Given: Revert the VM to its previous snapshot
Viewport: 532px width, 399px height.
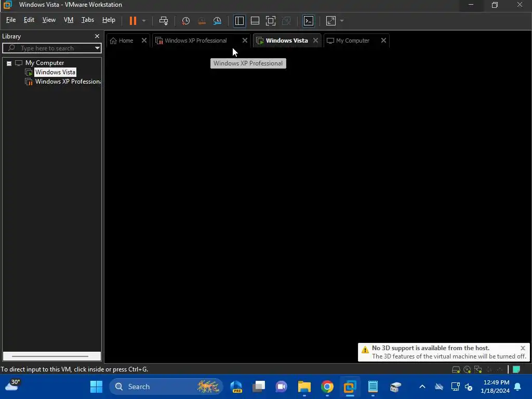Looking at the screenshot, I should tap(202, 21).
